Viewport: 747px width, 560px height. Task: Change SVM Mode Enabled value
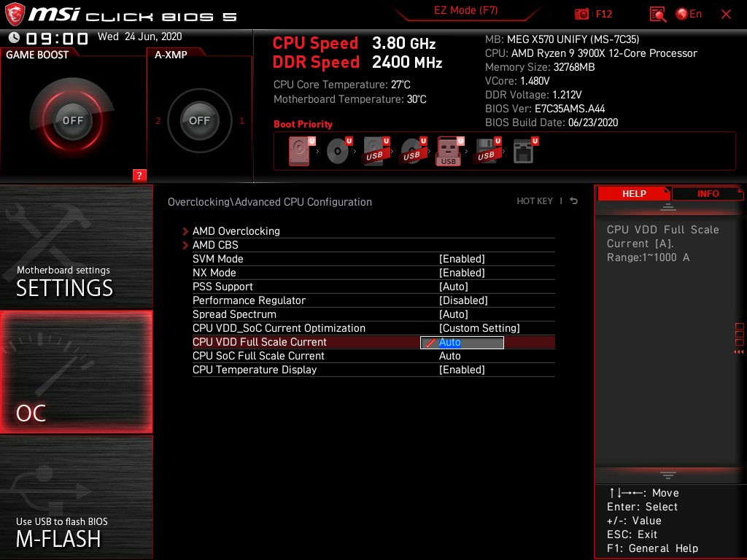coord(462,259)
